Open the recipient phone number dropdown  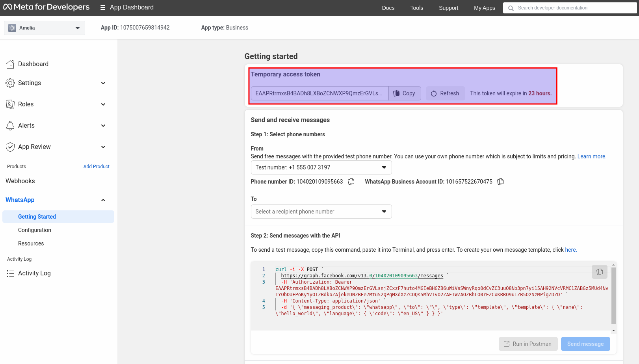321,212
